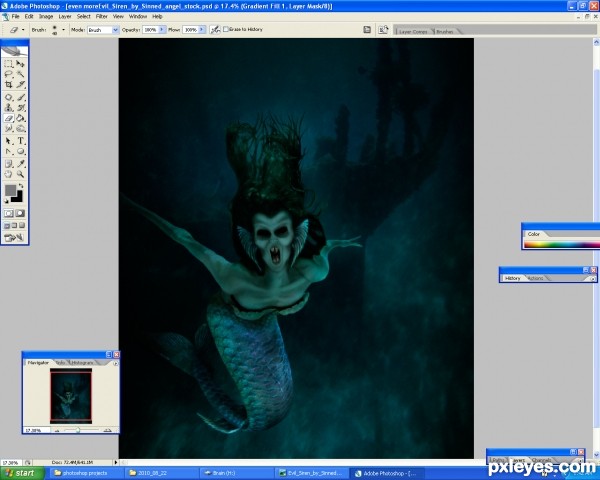This screenshot has width=600, height=480.
Task: Select the Clone Stamp tool
Action: coord(8,108)
